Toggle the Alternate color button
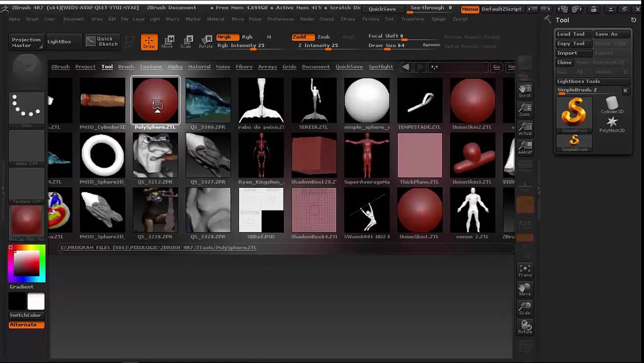This screenshot has height=363, width=644. coord(27,325)
